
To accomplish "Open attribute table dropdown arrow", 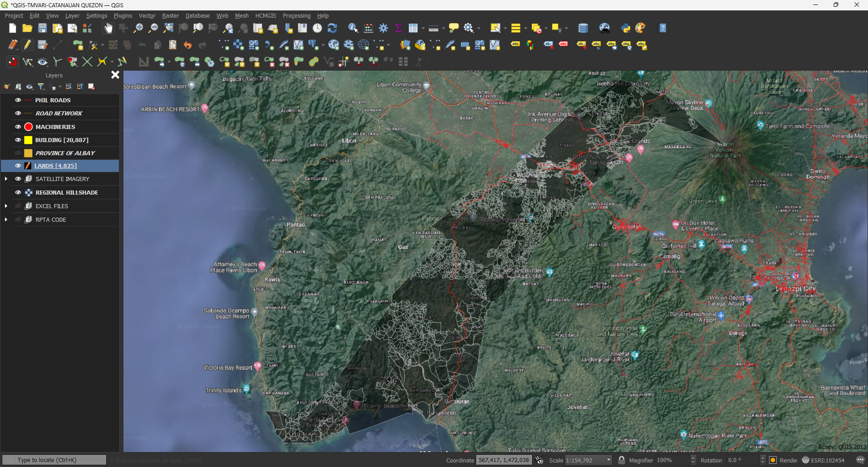I will [423, 29].
